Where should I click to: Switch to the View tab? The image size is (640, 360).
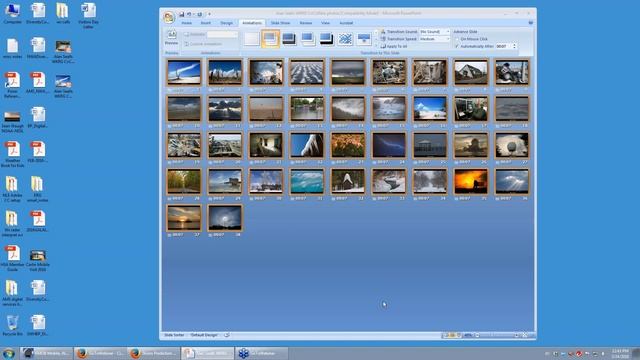point(325,23)
